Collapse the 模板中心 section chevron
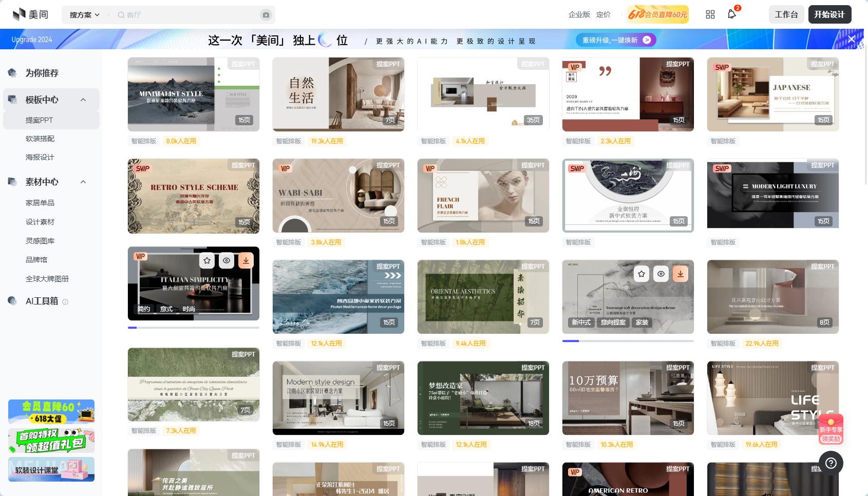Image resolution: width=868 pixels, height=496 pixels. point(83,100)
